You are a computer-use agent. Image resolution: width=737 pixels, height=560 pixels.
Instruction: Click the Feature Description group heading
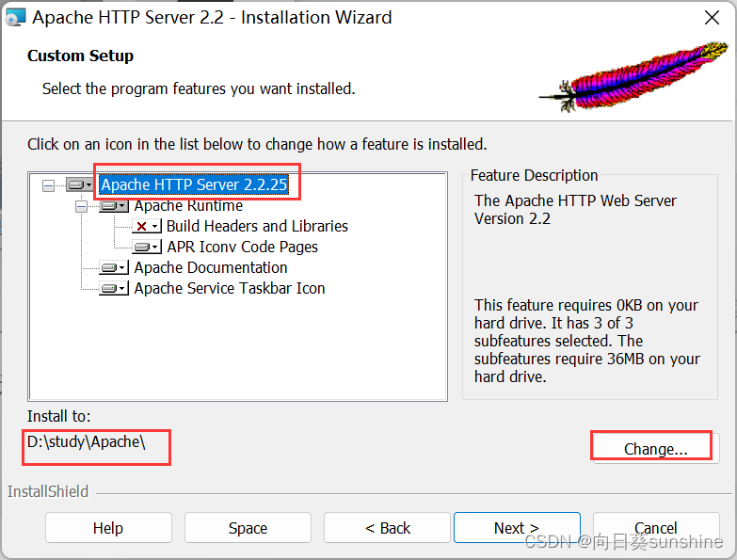[534, 175]
